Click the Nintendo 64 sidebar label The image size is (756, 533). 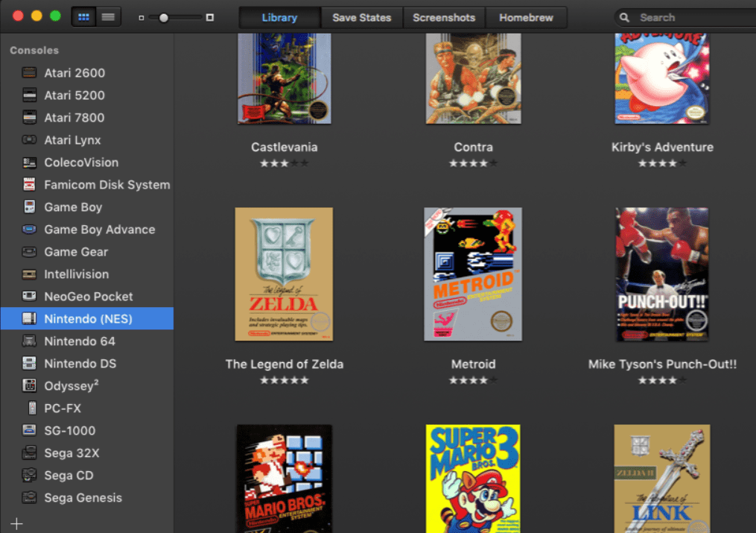[80, 341]
